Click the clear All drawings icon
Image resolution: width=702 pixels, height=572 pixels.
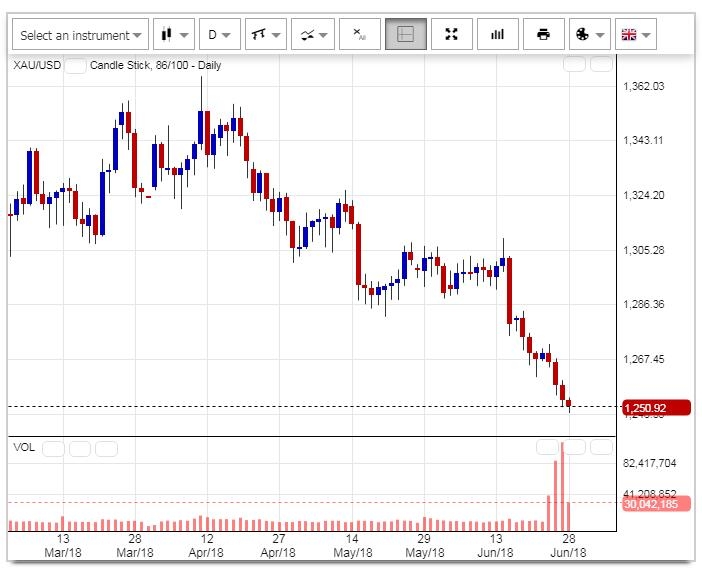tap(359, 35)
